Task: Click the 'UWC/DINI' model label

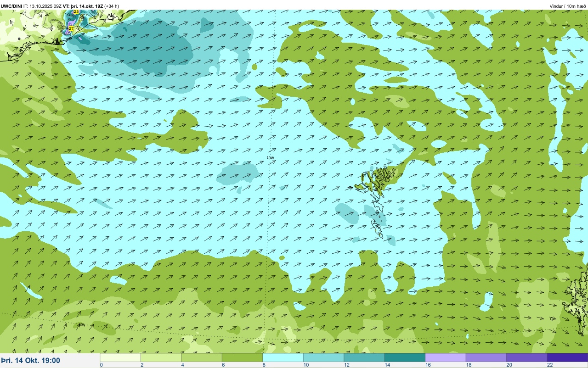Action: pos(11,6)
